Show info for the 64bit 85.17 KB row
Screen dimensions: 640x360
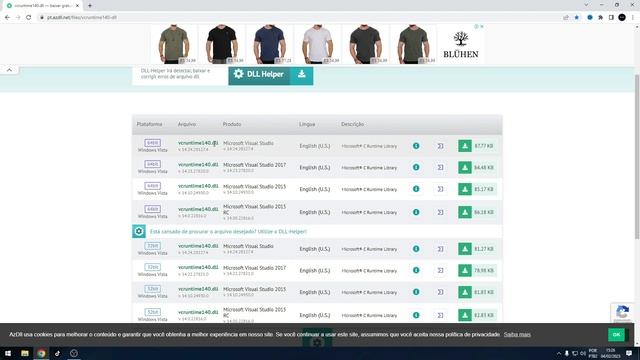pyautogui.click(x=416, y=189)
